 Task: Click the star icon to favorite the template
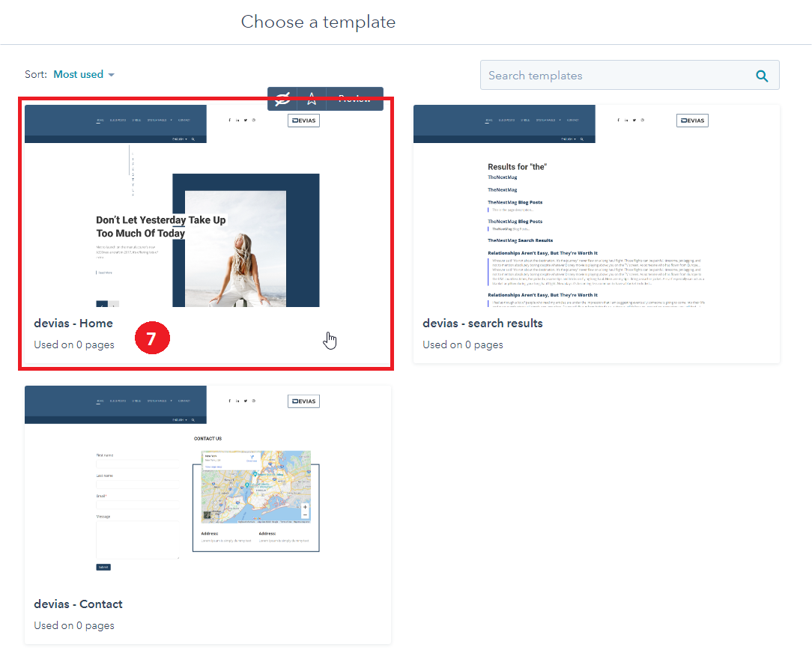point(312,98)
